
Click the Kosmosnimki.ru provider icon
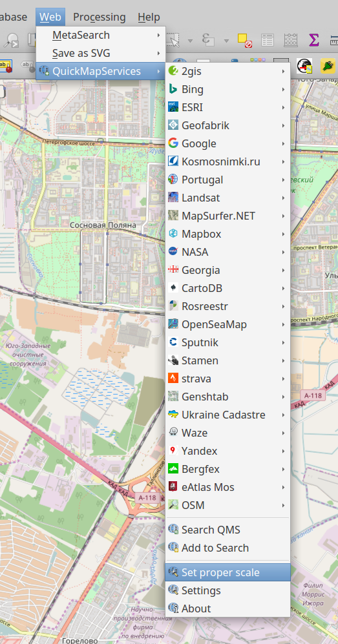[173, 161]
